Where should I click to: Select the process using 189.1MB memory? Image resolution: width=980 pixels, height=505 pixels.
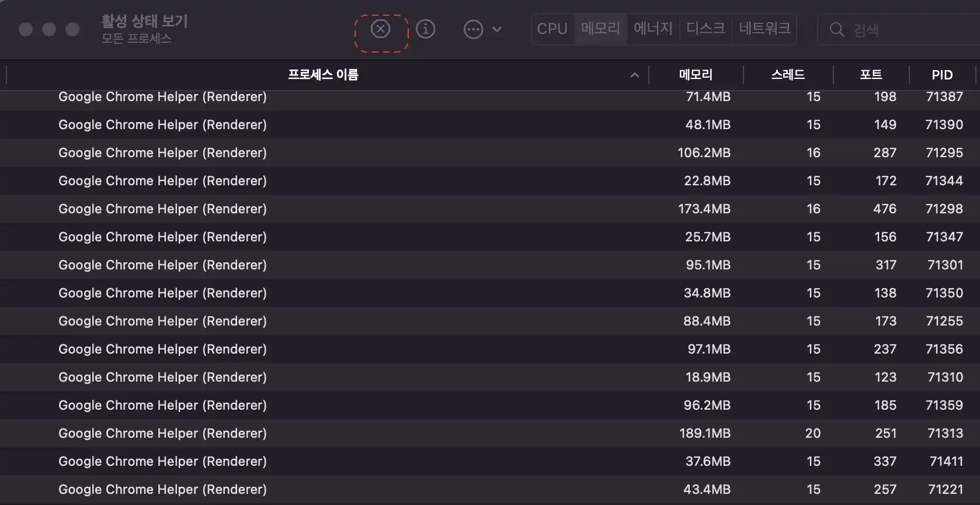pos(350,433)
